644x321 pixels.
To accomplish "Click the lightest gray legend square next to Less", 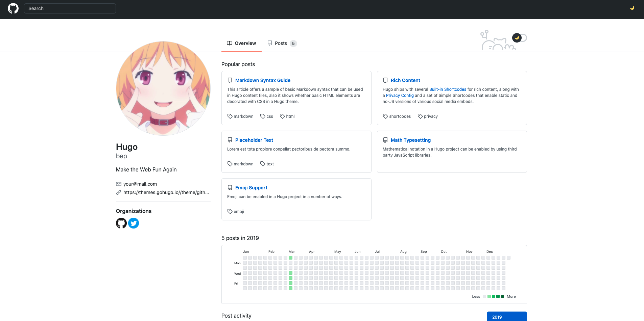I will point(484,296).
